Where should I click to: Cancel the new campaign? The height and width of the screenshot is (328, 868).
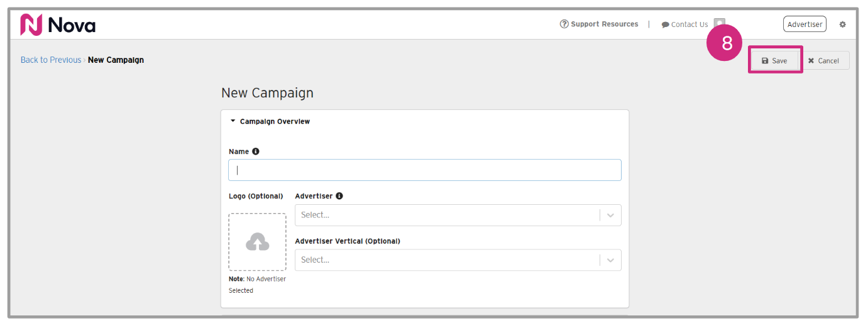click(x=824, y=61)
